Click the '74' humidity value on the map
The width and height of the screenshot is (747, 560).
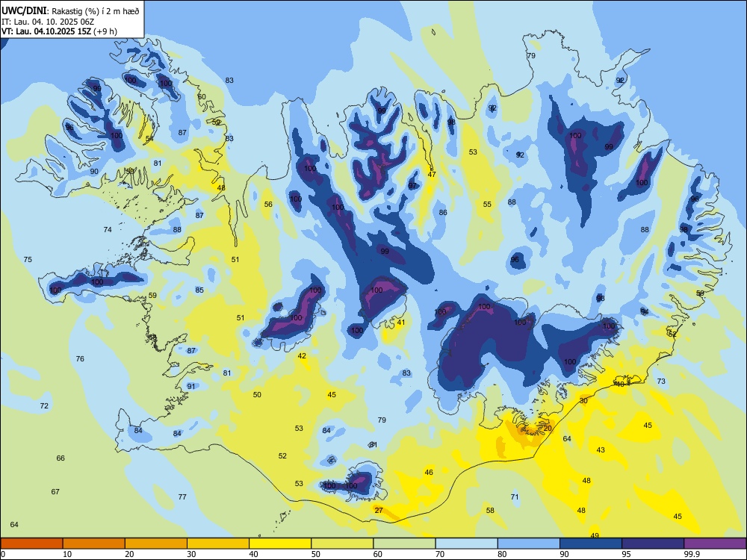108,229
